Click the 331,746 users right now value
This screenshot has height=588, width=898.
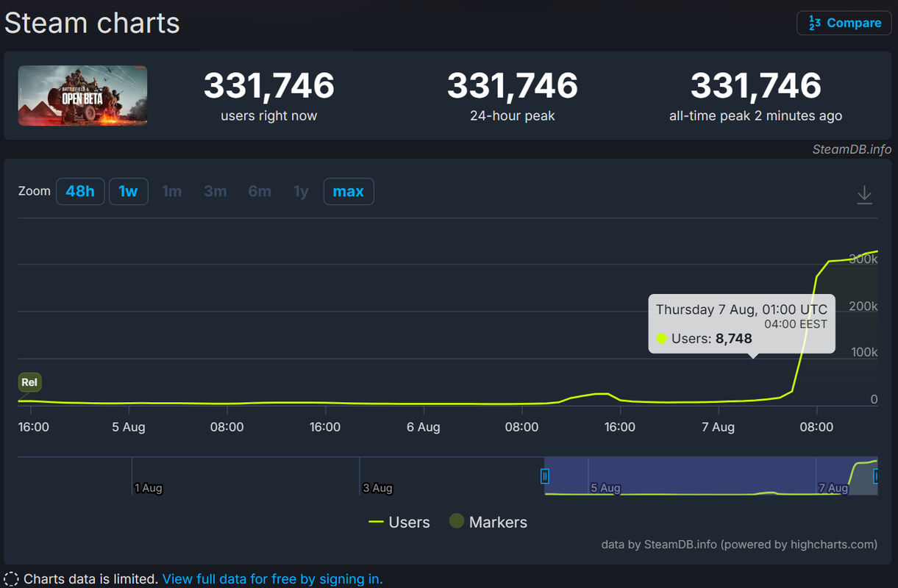coord(269,85)
